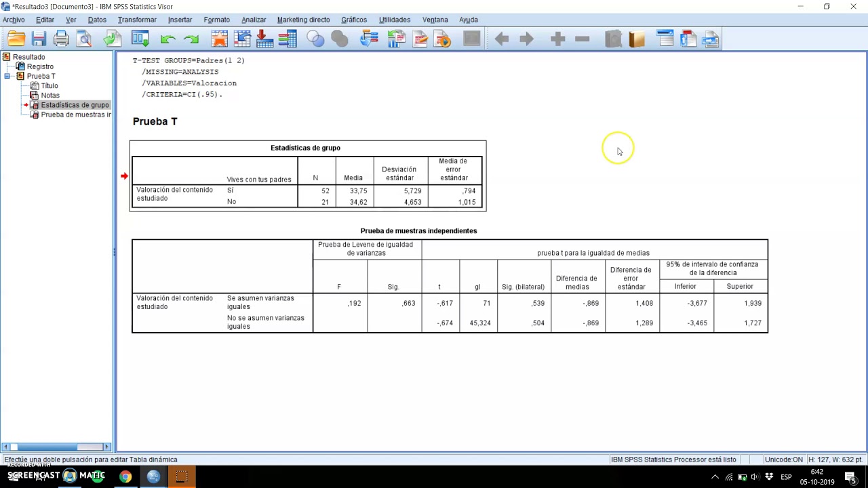Open the Ayuda menu
The image size is (868, 488).
coord(469,20)
